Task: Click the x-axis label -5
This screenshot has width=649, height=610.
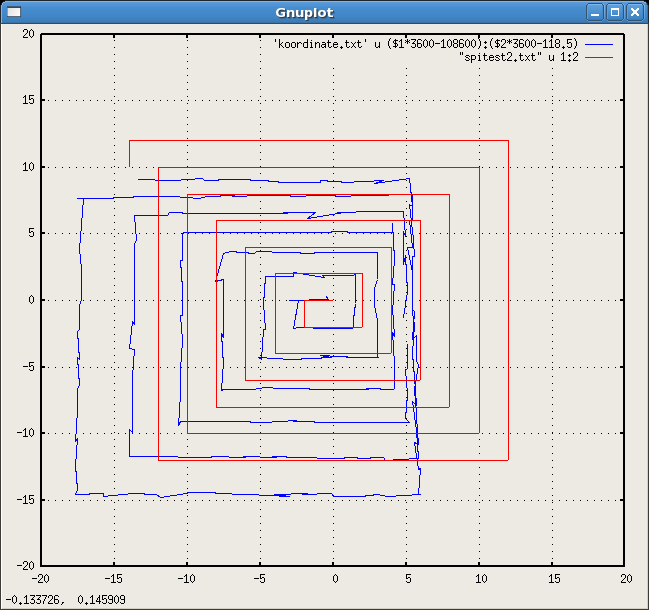Action: [x=259, y=579]
